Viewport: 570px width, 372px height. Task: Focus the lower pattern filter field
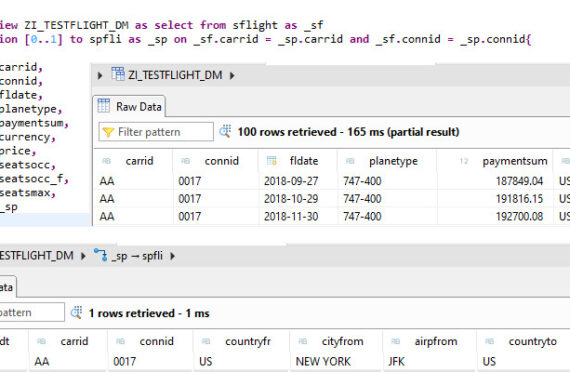tap(32, 312)
